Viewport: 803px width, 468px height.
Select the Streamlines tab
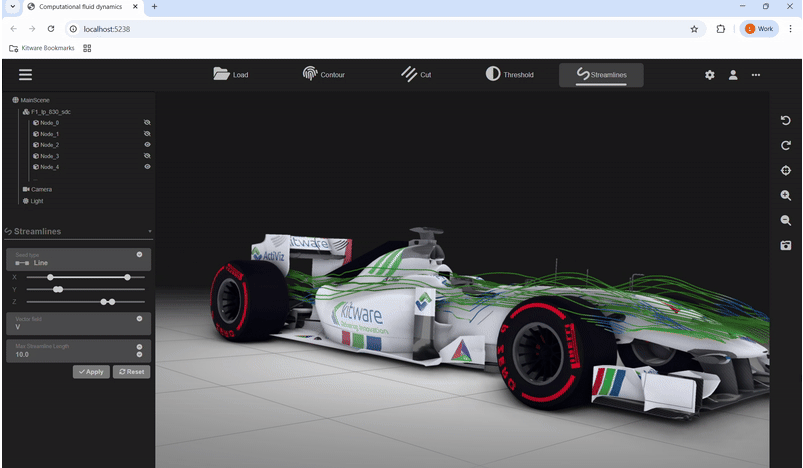pyautogui.click(x=601, y=75)
